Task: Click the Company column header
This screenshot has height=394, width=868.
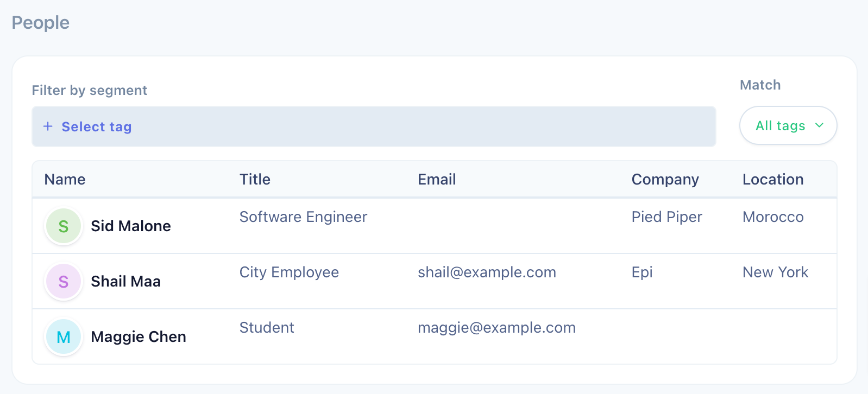Action: pyautogui.click(x=665, y=180)
